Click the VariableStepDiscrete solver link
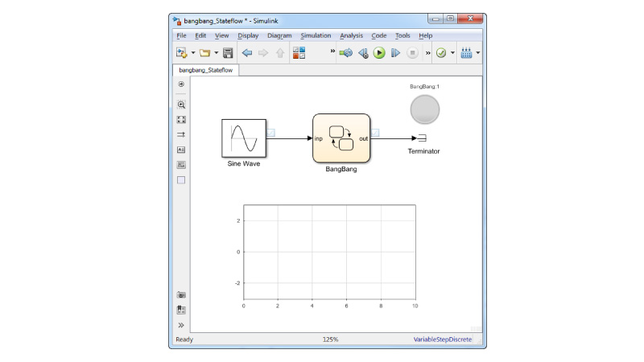This screenshot has width=644, height=362. [x=442, y=339]
